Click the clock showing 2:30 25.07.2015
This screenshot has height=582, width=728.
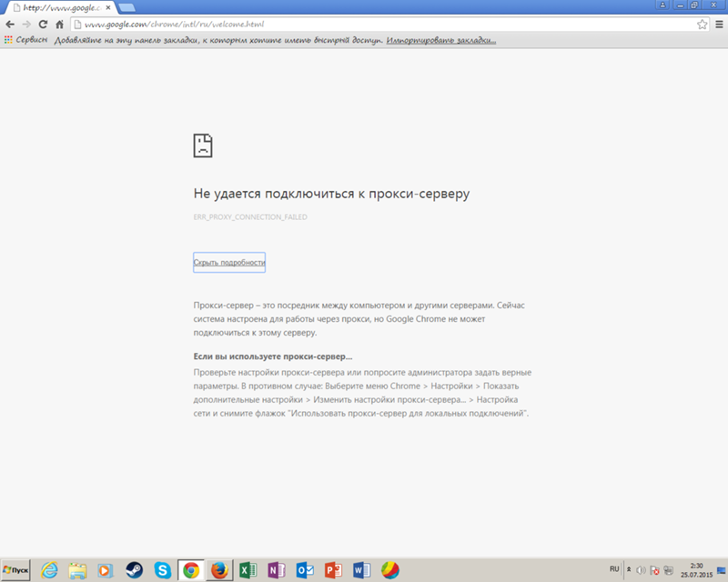tap(696, 570)
